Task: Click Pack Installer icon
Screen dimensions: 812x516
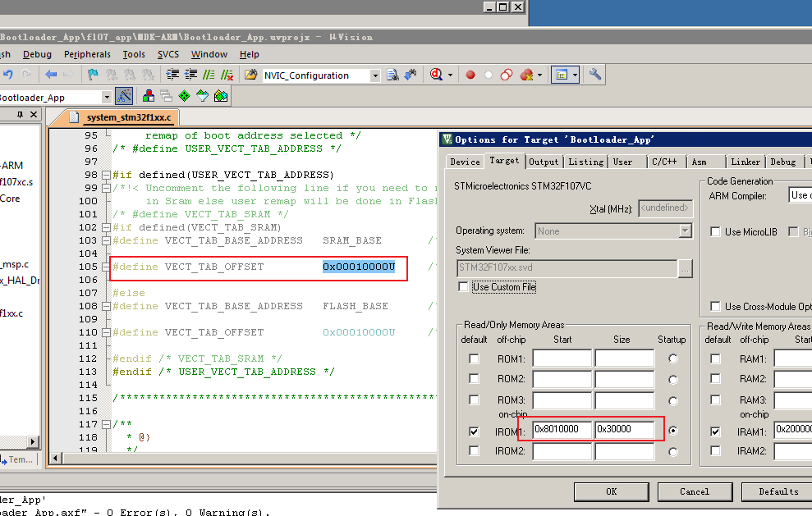Action: coord(221,96)
